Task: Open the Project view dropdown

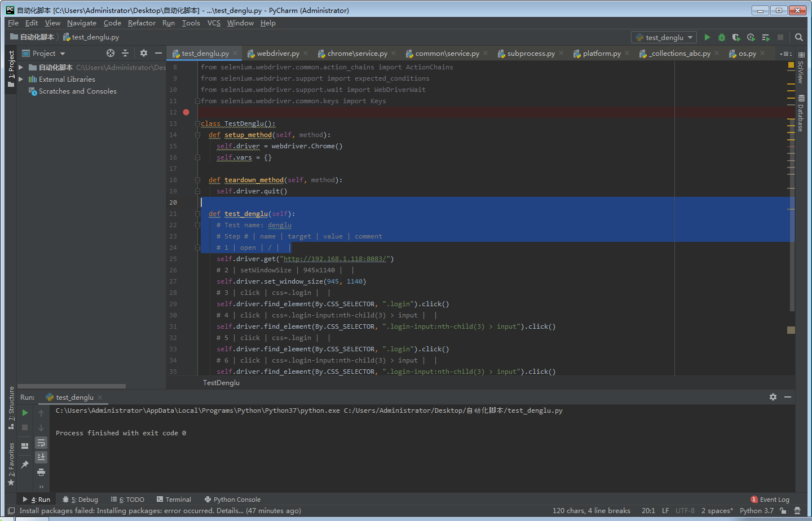Action: click(43, 53)
